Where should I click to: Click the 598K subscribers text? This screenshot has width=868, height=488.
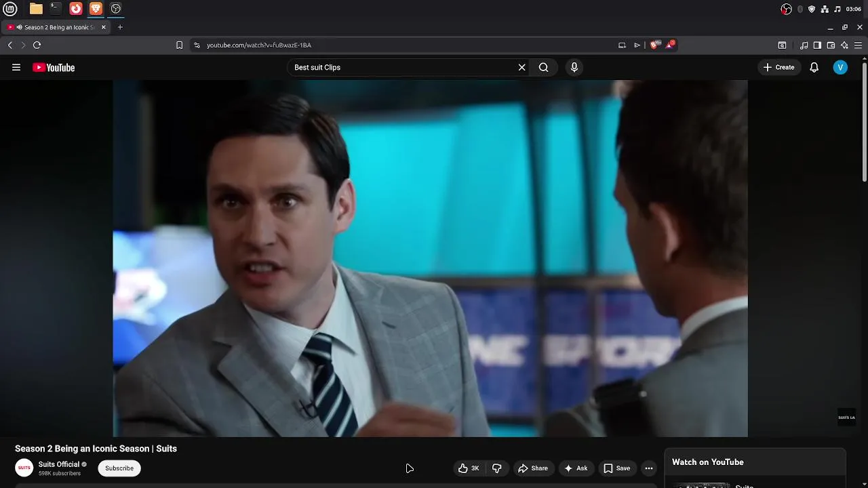pyautogui.click(x=60, y=474)
